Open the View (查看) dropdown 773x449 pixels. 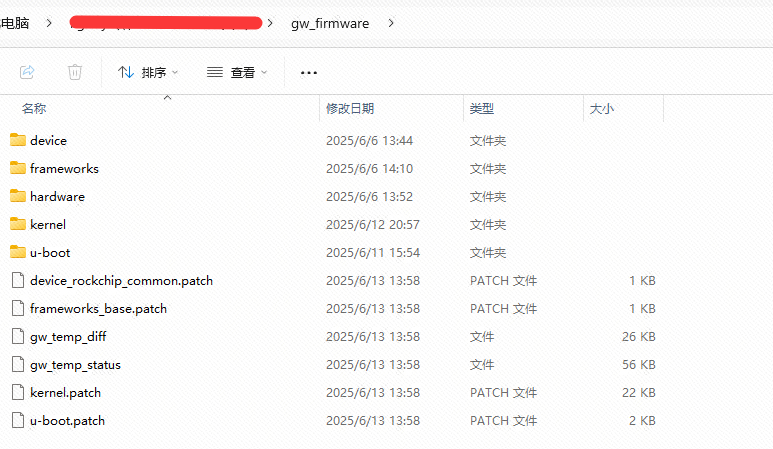[x=237, y=72]
